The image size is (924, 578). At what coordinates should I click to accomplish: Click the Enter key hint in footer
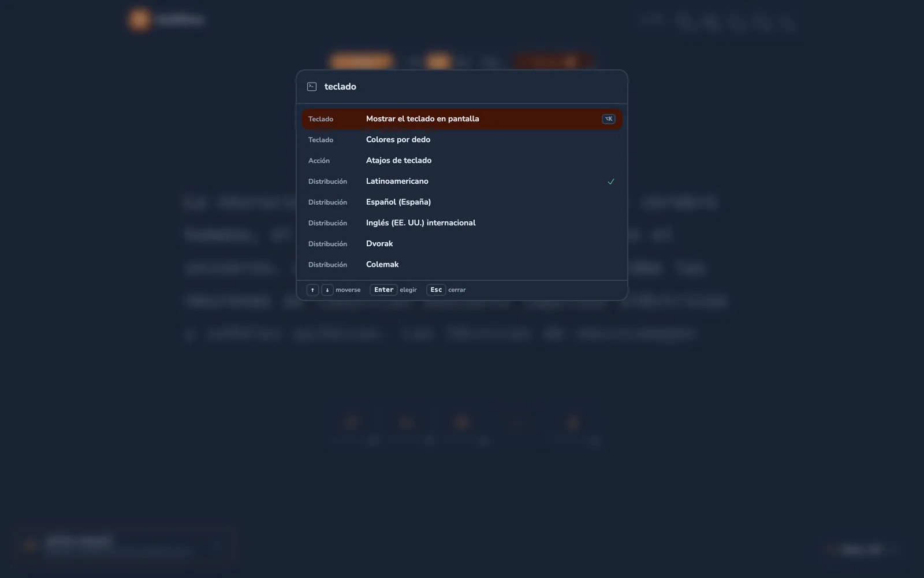[x=383, y=290]
